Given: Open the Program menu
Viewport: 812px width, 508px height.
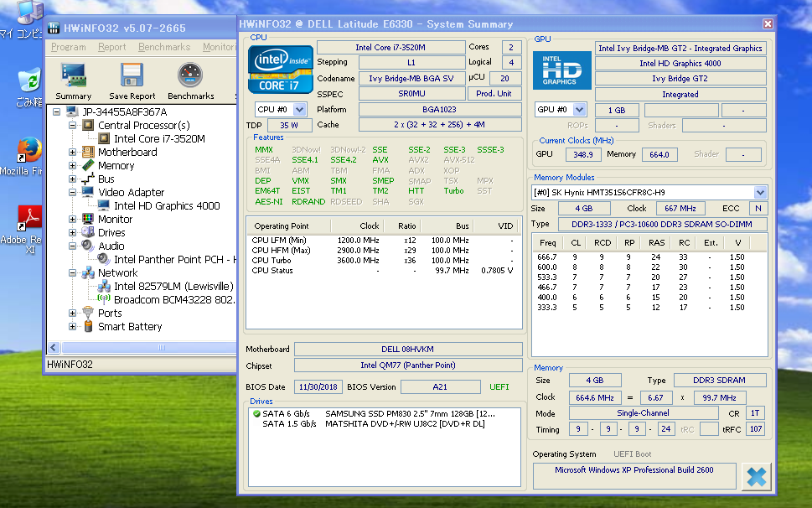Looking at the screenshot, I should pyautogui.click(x=69, y=48).
